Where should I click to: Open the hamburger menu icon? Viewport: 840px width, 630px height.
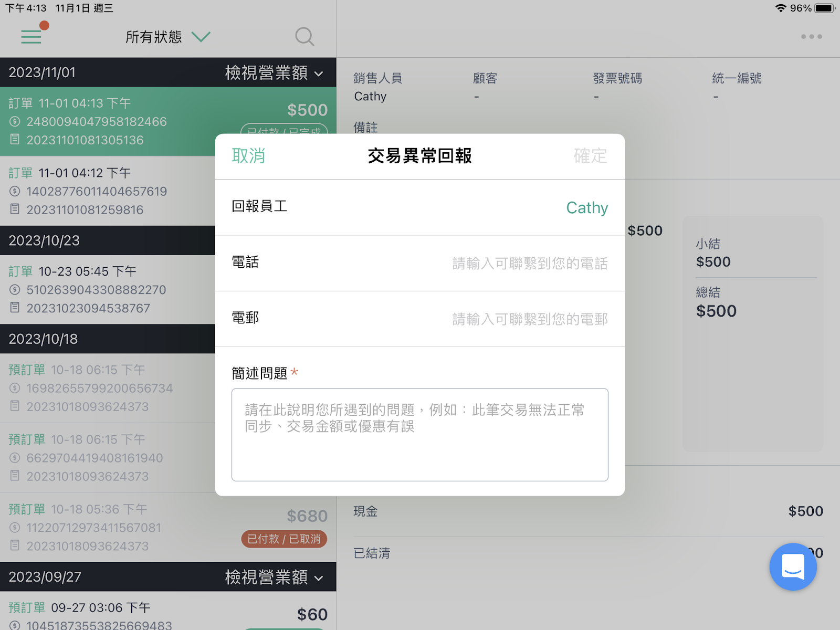tap(31, 37)
